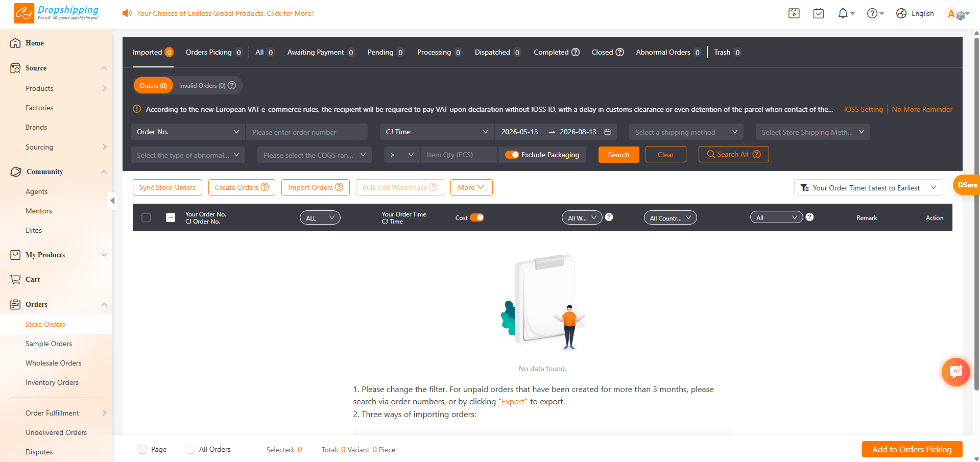Switch to the Processing tab
980x462 pixels.
(439, 52)
